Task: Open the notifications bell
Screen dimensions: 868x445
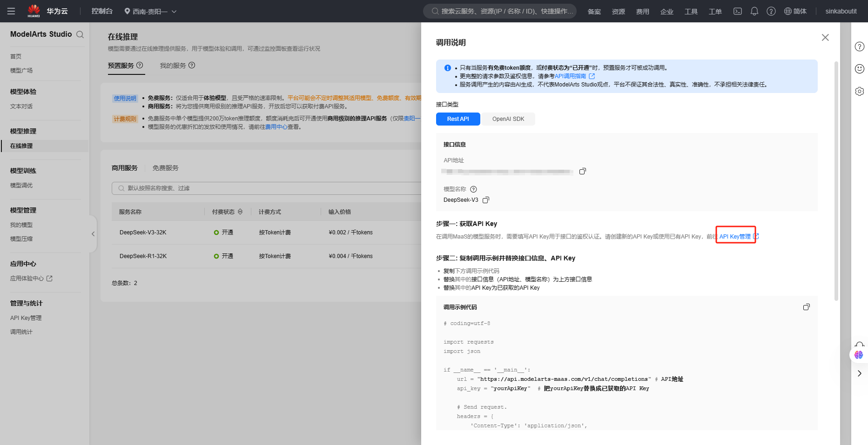Action: click(754, 11)
